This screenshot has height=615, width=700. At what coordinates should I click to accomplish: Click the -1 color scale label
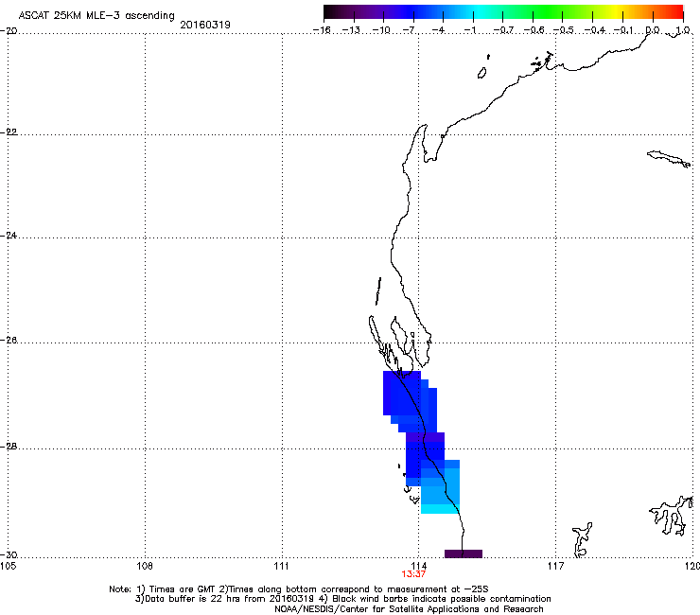click(469, 30)
